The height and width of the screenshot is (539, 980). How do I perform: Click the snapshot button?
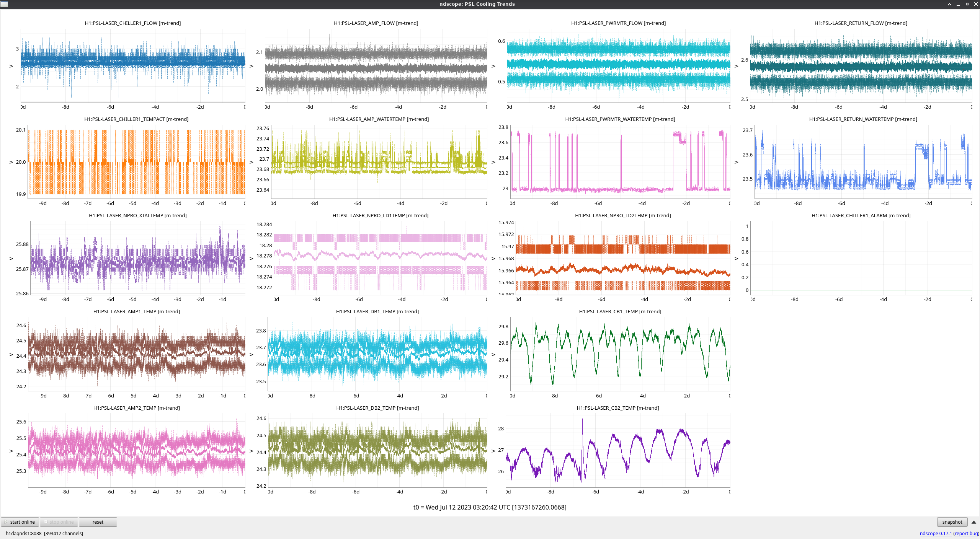(952, 522)
